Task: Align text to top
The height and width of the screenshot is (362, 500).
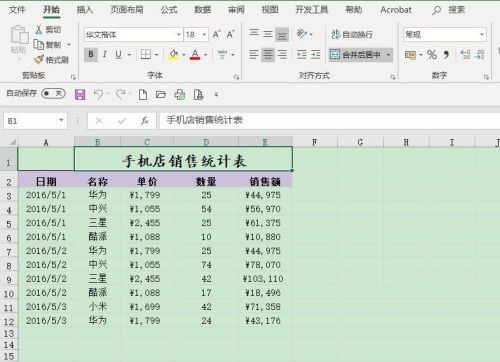Action: coord(254,34)
